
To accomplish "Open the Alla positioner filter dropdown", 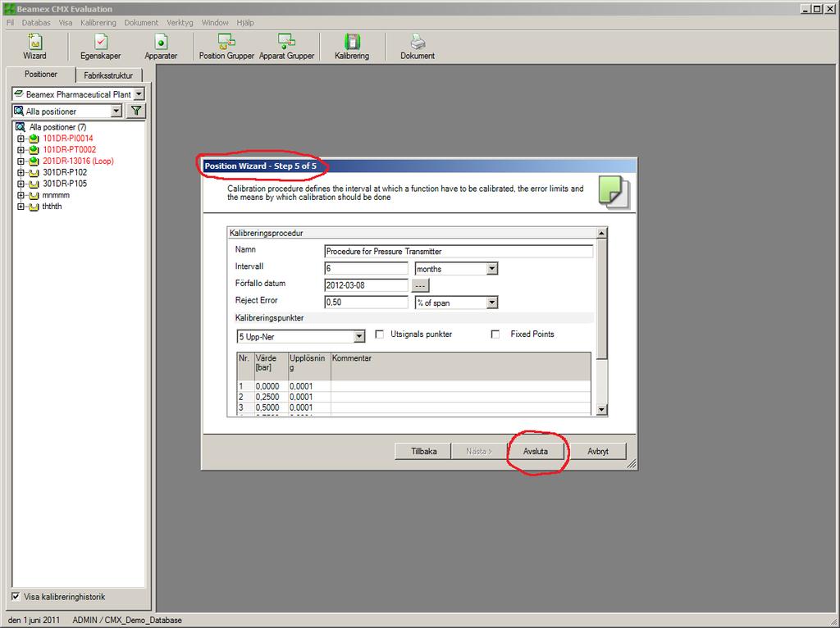I will coord(116,111).
